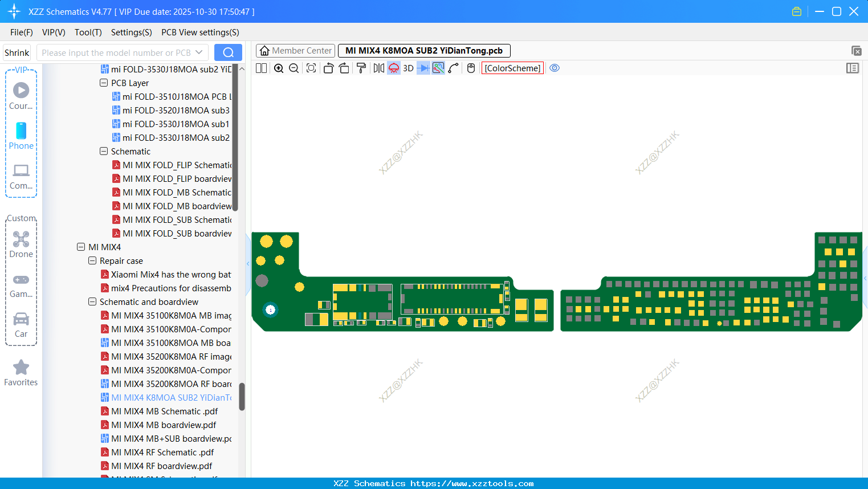Open MI MIX4 35100K8M0A MB image file

[x=166, y=316]
